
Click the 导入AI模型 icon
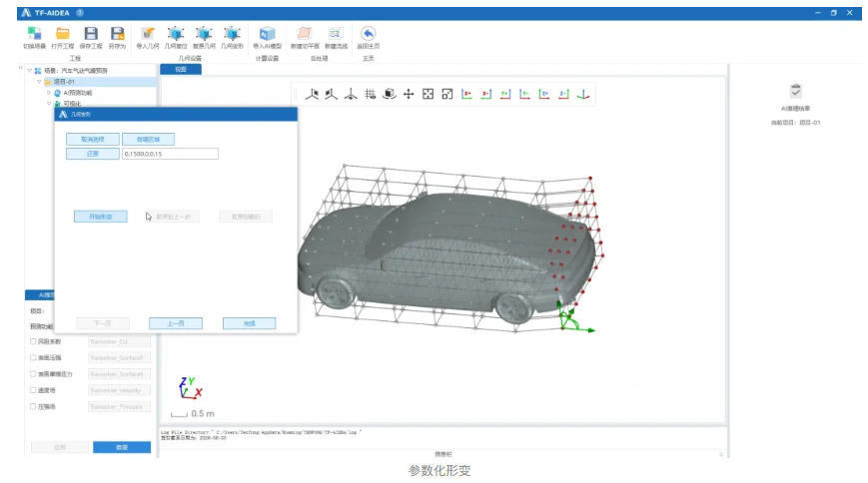tap(267, 35)
